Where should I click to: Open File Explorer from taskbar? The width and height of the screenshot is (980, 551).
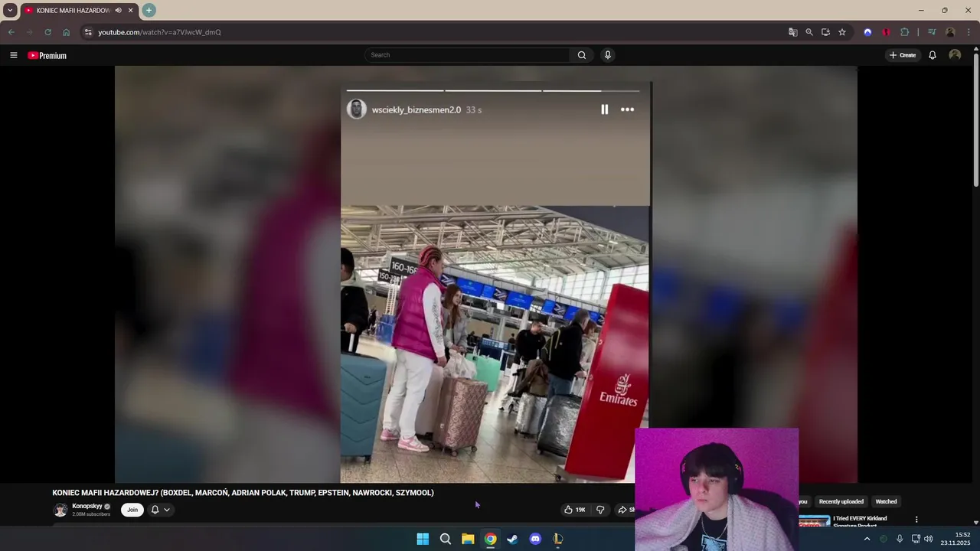coord(468,539)
